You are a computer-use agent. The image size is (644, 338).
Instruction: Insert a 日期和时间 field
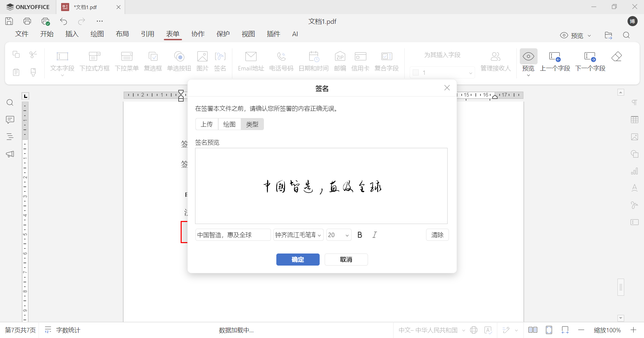(313, 61)
